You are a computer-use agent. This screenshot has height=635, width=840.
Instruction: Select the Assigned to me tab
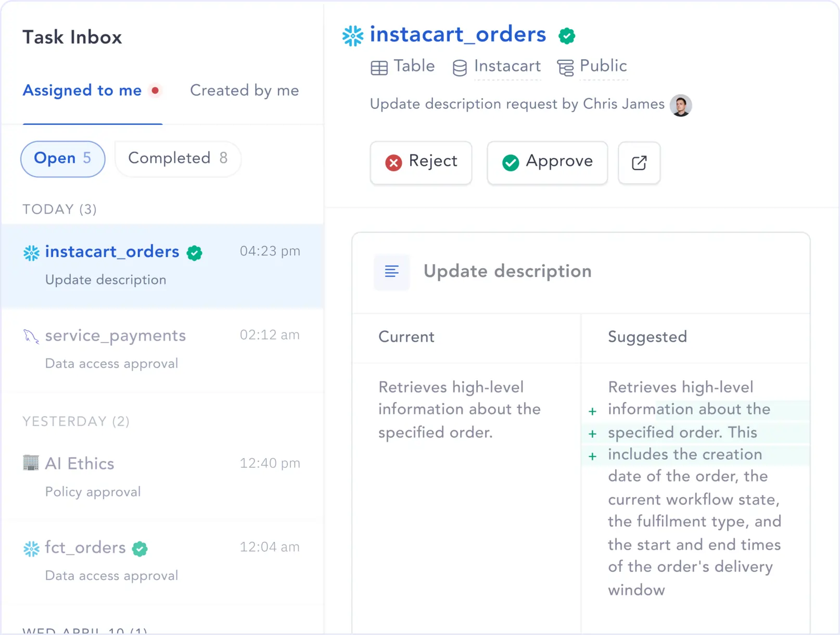(x=82, y=90)
